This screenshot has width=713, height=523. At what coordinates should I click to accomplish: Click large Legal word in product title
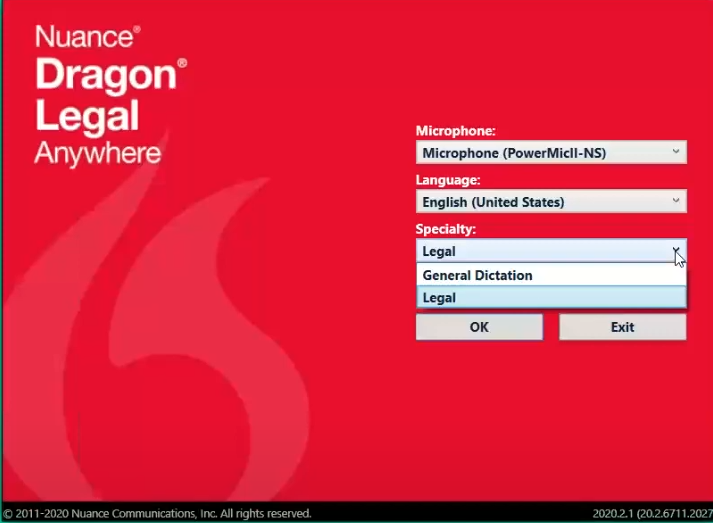(87, 116)
